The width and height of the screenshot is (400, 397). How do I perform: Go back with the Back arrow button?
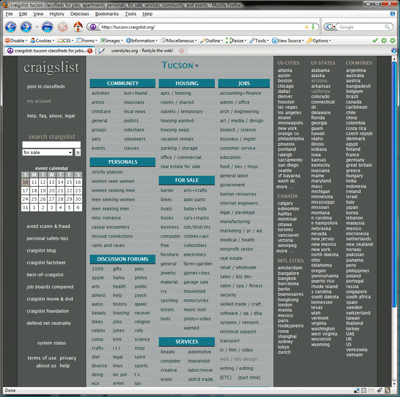click(11, 27)
